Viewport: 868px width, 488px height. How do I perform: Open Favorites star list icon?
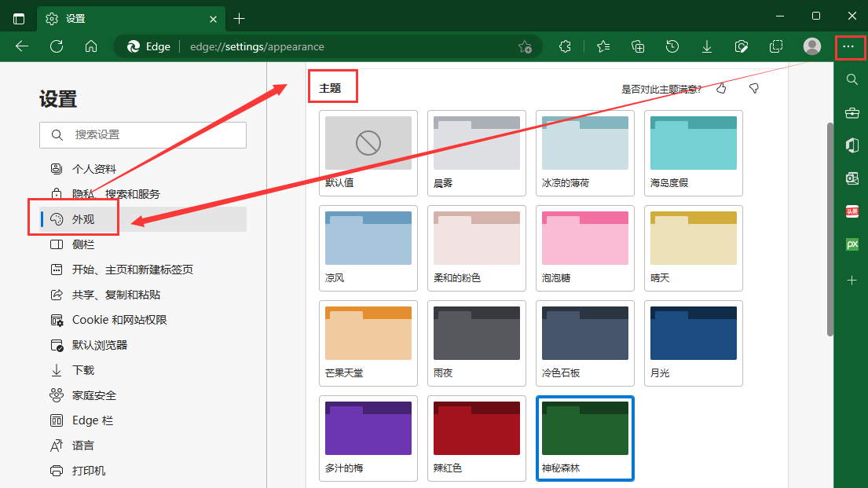click(603, 46)
